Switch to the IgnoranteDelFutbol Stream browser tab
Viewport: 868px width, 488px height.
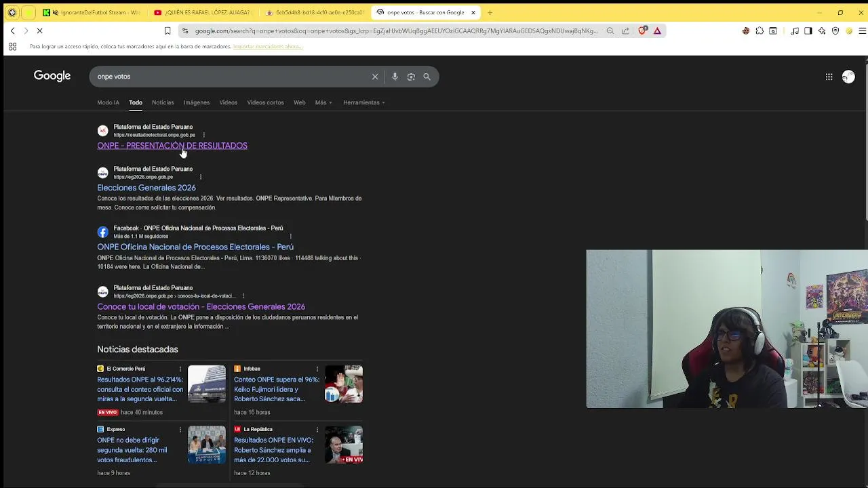[x=92, y=12]
